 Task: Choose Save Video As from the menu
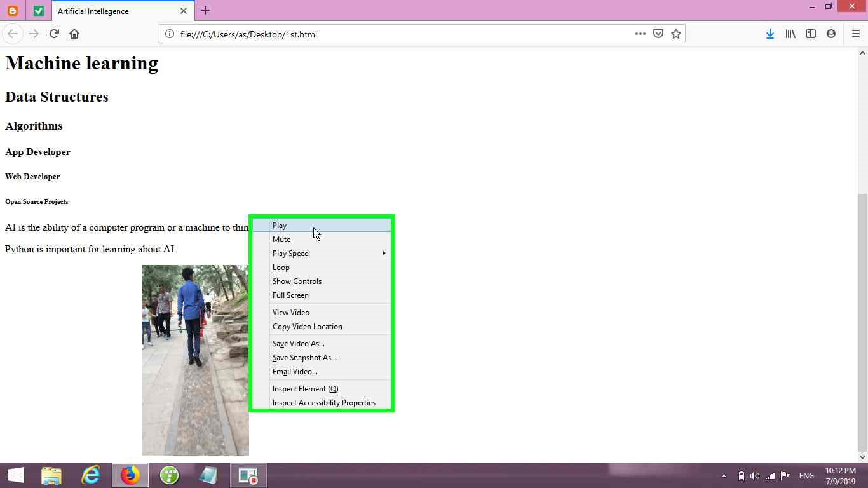[x=298, y=343]
